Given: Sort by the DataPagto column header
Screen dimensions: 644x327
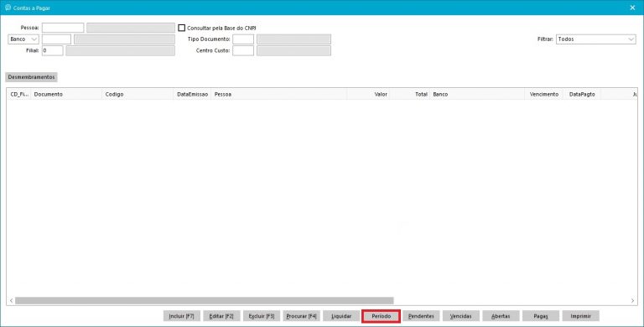Looking at the screenshot, I should [582, 94].
